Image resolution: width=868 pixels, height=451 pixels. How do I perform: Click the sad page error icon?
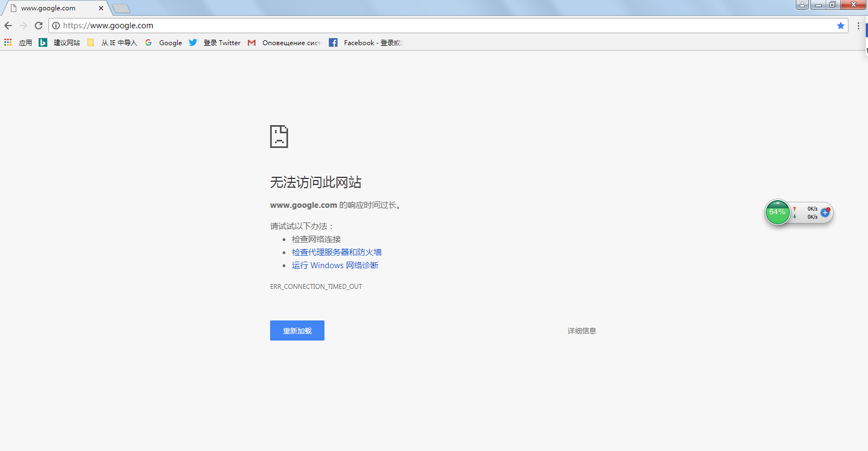tap(279, 137)
